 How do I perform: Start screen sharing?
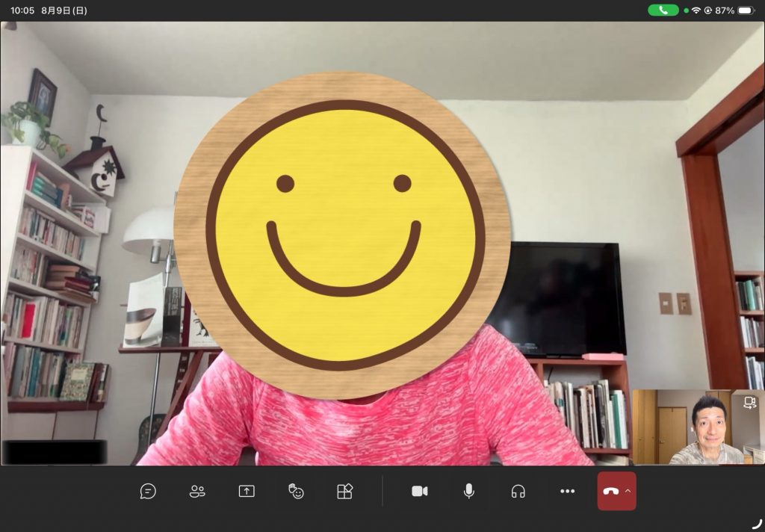(x=247, y=491)
